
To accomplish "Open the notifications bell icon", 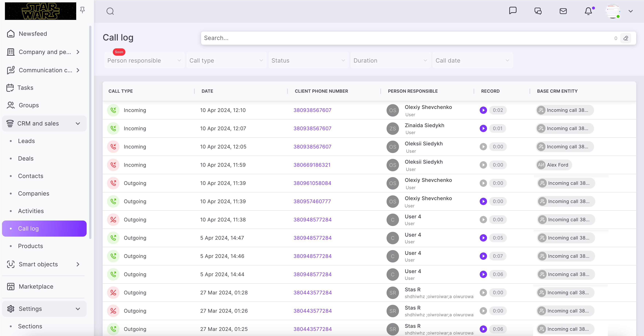I will 588,11.
